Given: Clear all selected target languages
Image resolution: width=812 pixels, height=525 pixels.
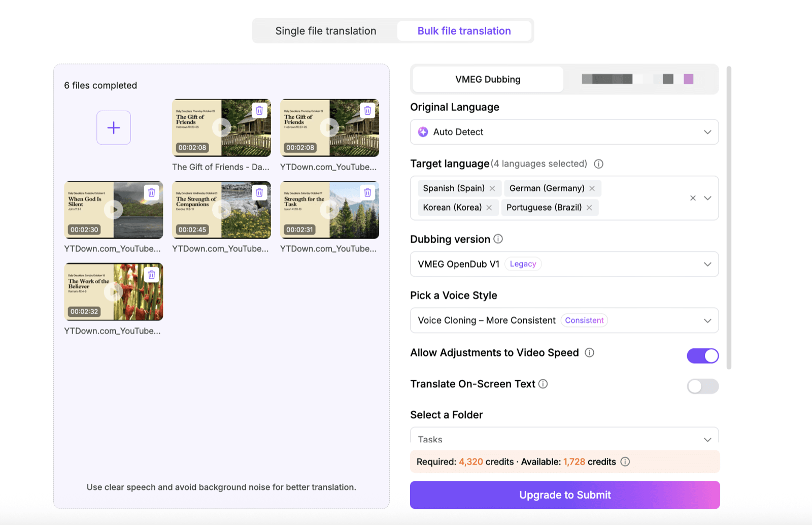Looking at the screenshot, I should click(x=693, y=198).
